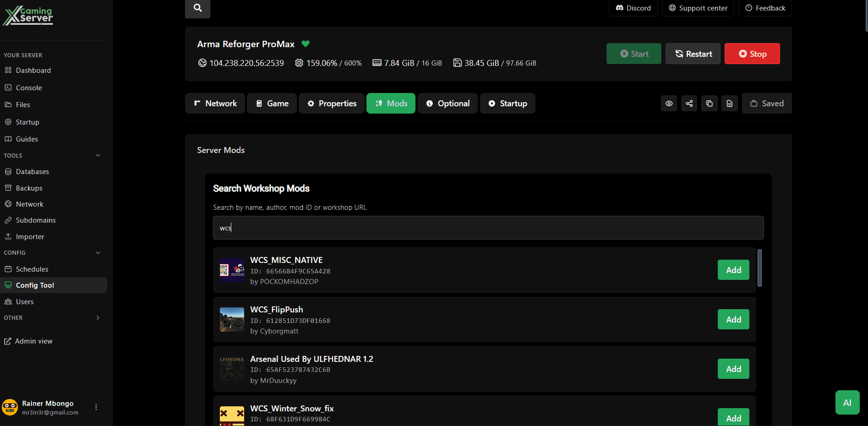Restart the server
868x426 pixels.
pos(693,54)
